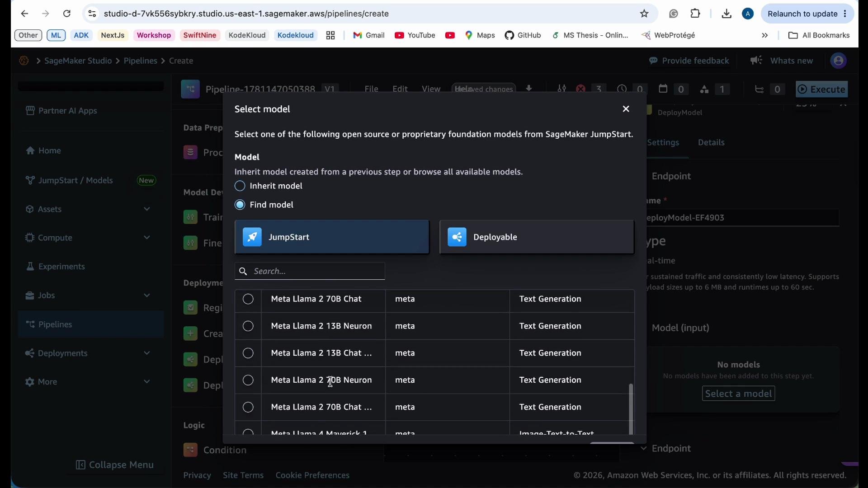Open the pipeline File menu
Viewport: 868px width, 488px height.
[371, 89]
